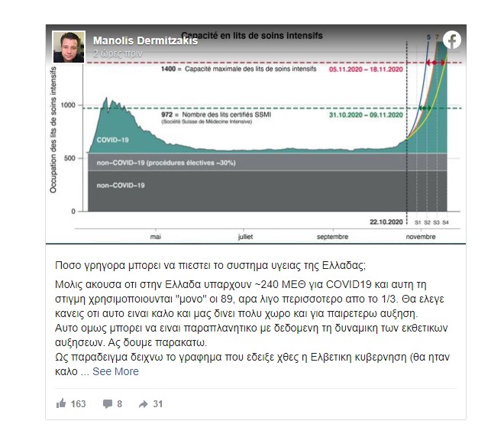
Task: Like the post with thumbs-up icon
Action: [x=61, y=403]
